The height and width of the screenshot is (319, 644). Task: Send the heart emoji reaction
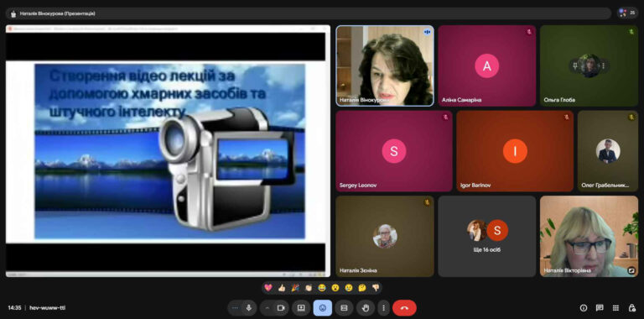(268, 288)
